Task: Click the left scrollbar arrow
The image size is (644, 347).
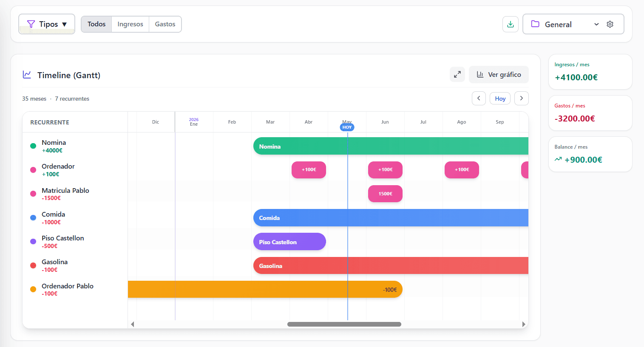Action: (x=133, y=324)
